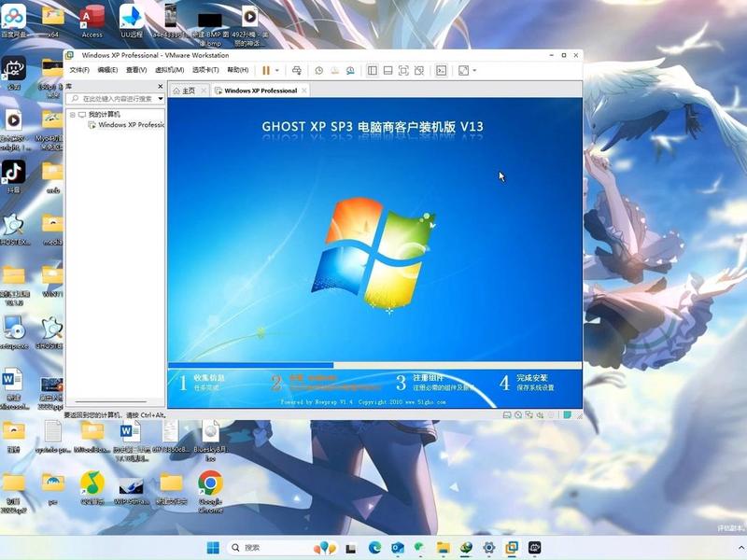Image resolution: width=747 pixels, height=560 pixels.
Task: Close the library panel
Action: (x=160, y=86)
